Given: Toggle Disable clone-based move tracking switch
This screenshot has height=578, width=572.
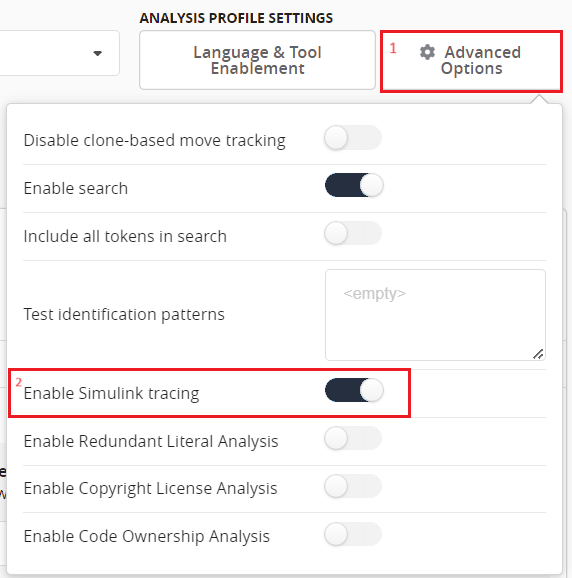Looking at the screenshot, I should (x=353, y=138).
